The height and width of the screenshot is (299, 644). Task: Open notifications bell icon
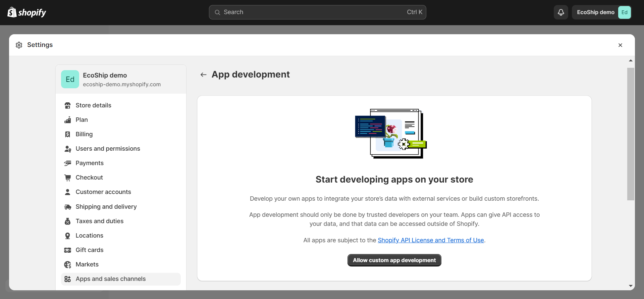coord(561,12)
